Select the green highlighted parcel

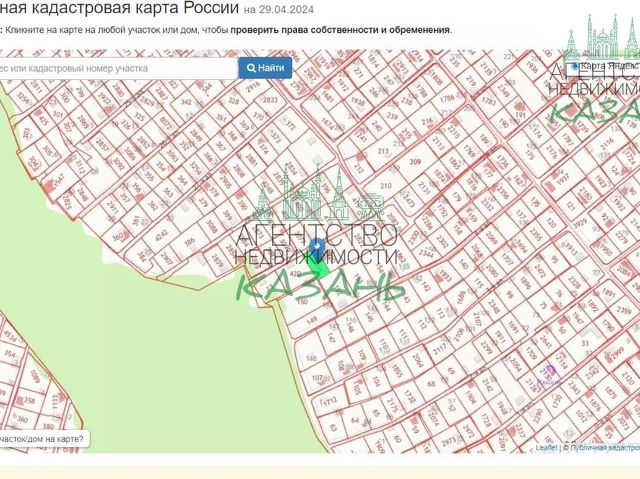[318, 268]
